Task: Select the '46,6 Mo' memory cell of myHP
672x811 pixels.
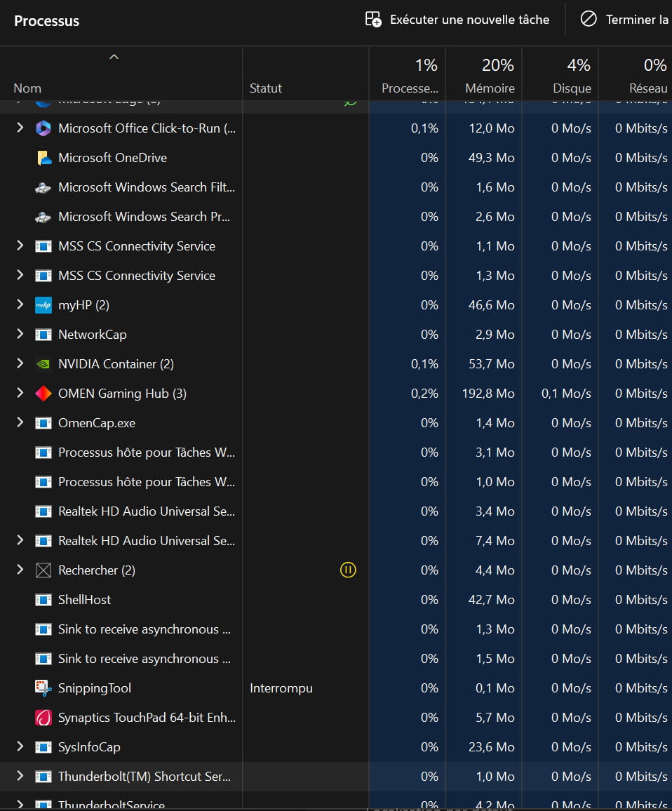Action: pos(492,305)
